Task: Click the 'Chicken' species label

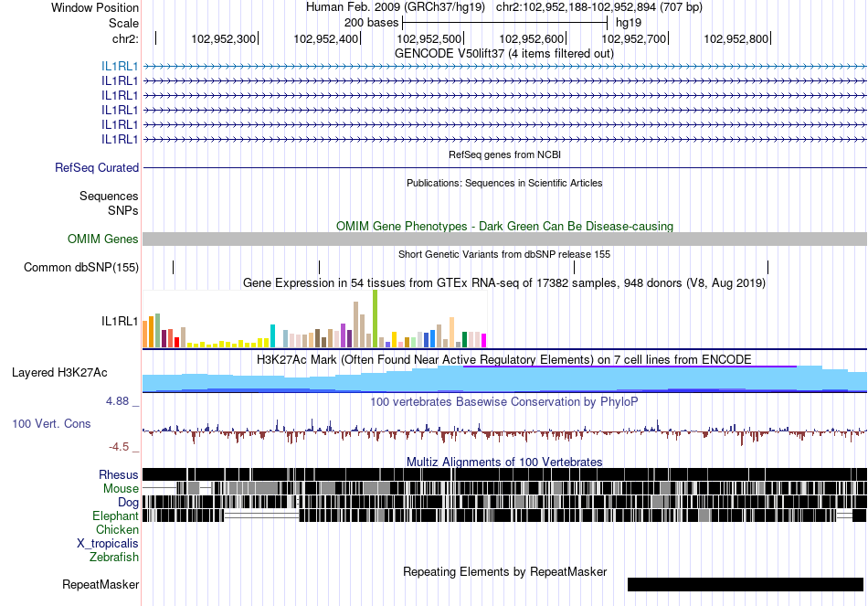Action: click(x=117, y=530)
